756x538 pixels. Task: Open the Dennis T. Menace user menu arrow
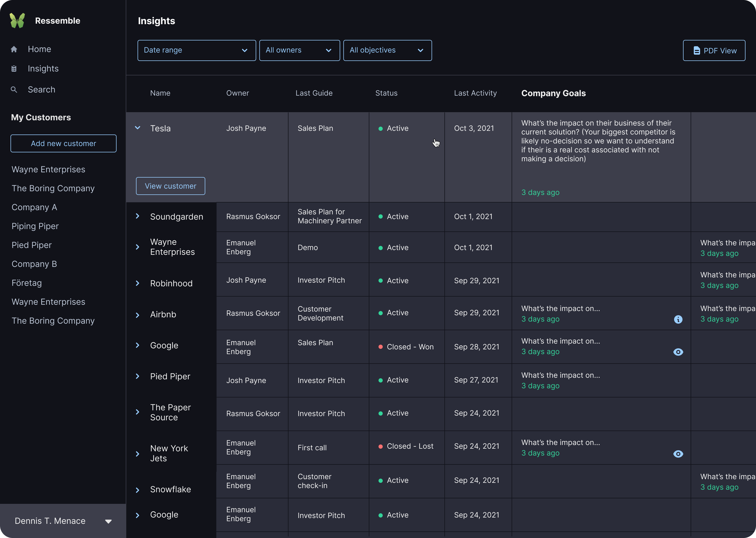coord(108,521)
